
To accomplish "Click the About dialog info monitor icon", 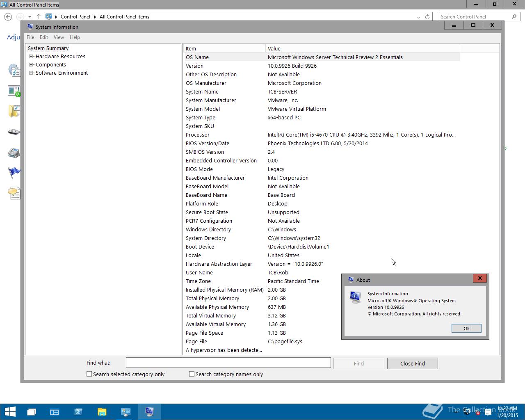I will [355, 297].
